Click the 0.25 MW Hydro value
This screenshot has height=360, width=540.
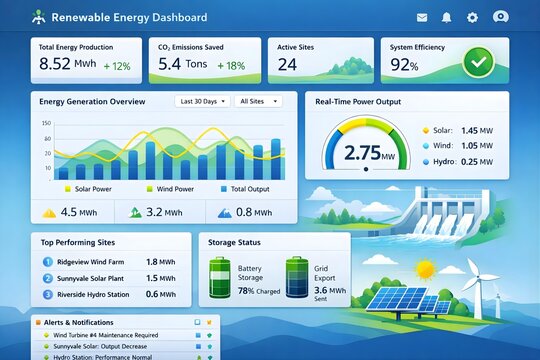[477, 162]
